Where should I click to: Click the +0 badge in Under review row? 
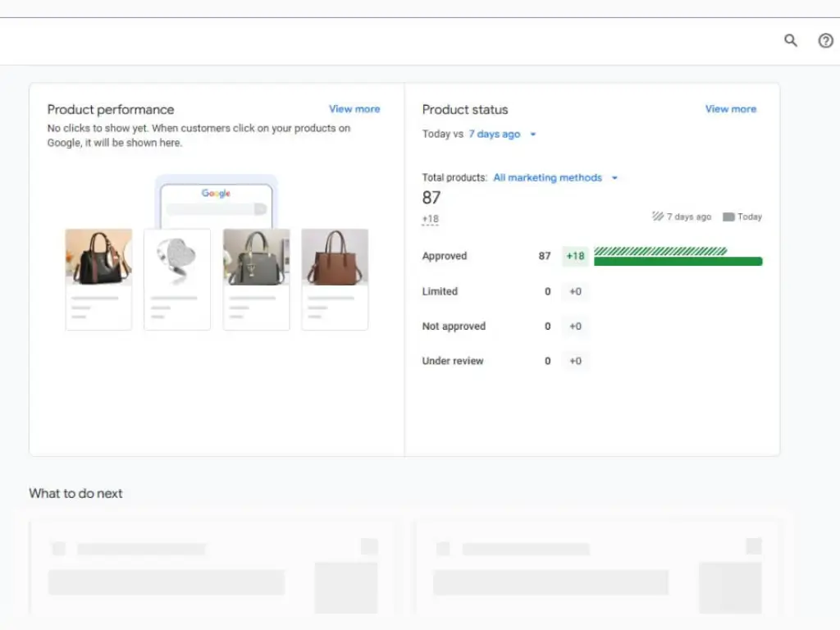pos(575,361)
